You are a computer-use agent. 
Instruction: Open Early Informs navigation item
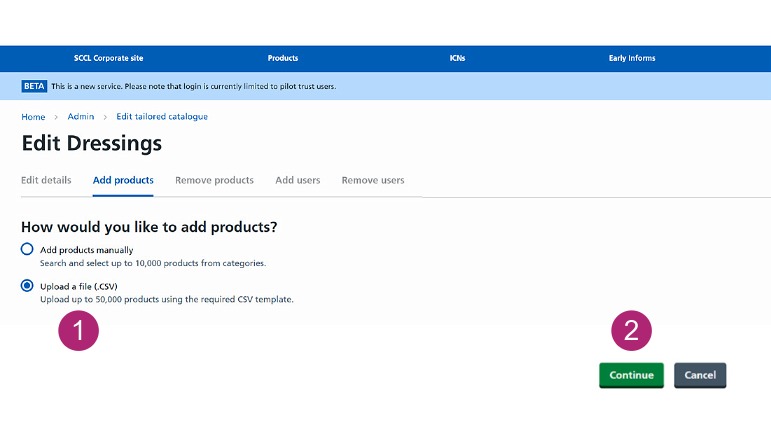click(x=632, y=58)
